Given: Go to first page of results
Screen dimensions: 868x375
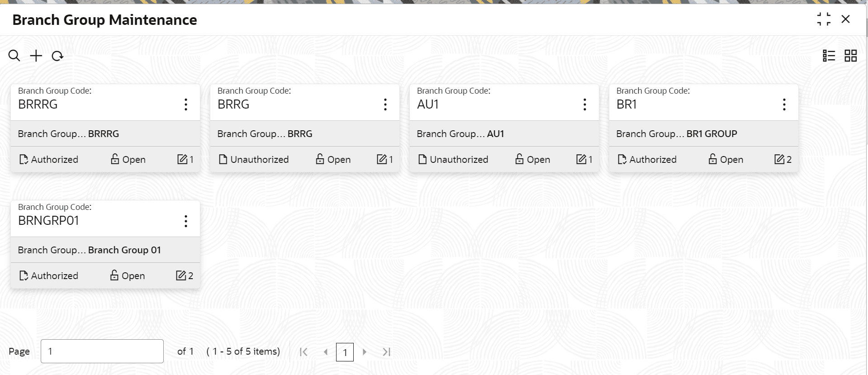Looking at the screenshot, I should 304,352.
